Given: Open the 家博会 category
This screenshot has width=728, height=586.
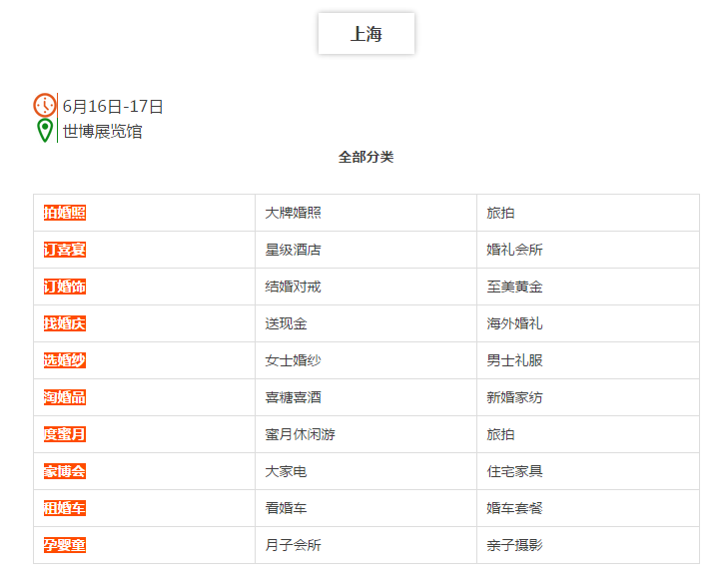Looking at the screenshot, I should point(65,471).
